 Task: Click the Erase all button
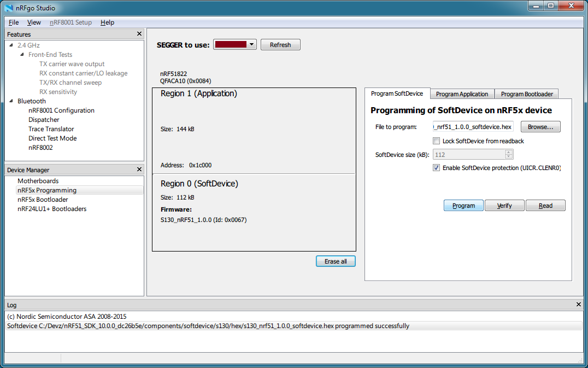click(x=336, y=261)
